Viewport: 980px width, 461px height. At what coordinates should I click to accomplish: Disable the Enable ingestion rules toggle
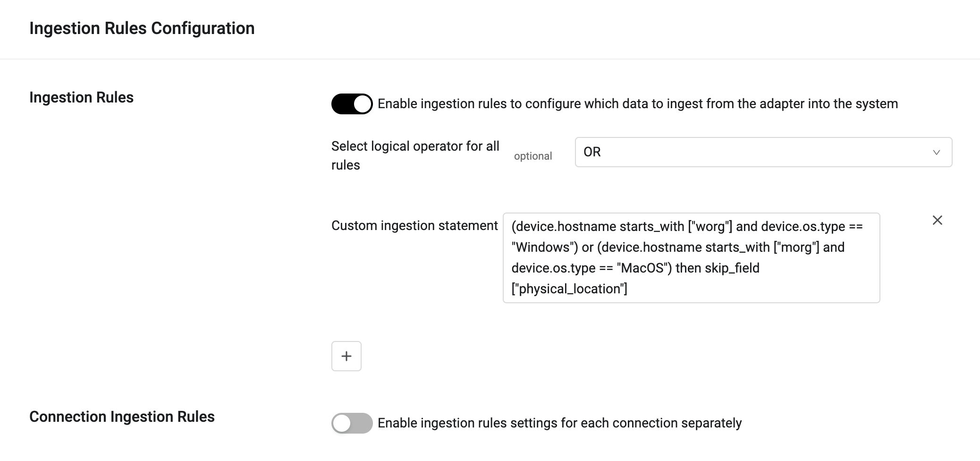click(x=352, y=104)
